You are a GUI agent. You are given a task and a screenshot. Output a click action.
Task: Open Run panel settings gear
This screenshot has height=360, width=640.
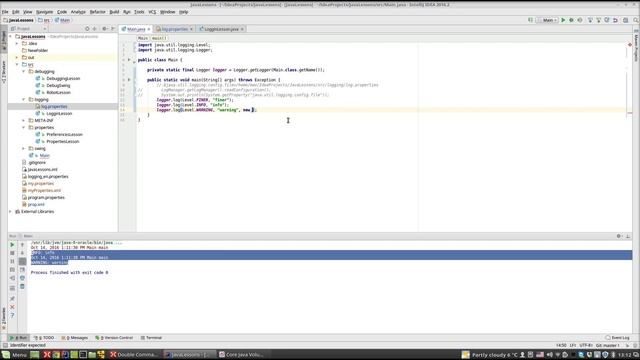click(619, 236)
